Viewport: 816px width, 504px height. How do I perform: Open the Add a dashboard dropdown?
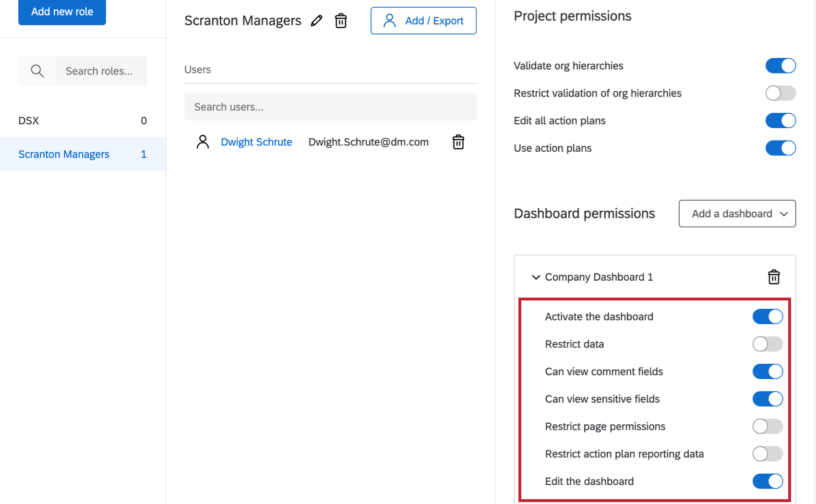click(x=736, y=214)
